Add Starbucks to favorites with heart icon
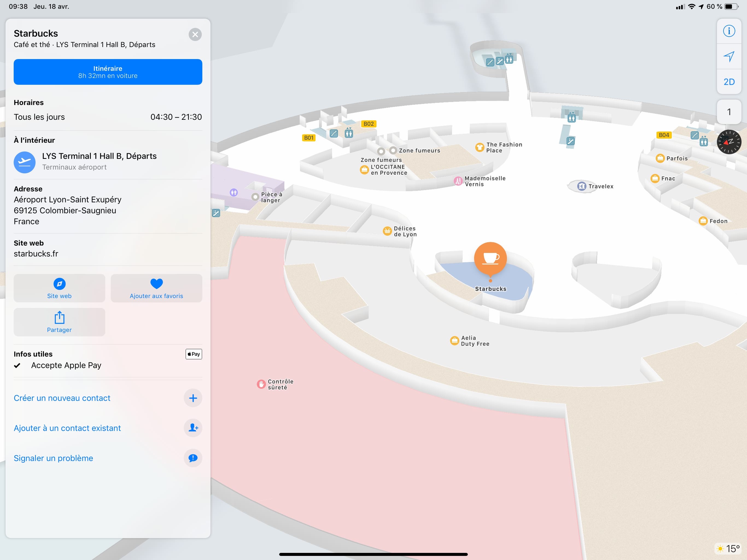This screenshot has height=560, width=747. (x=156, y=288)
